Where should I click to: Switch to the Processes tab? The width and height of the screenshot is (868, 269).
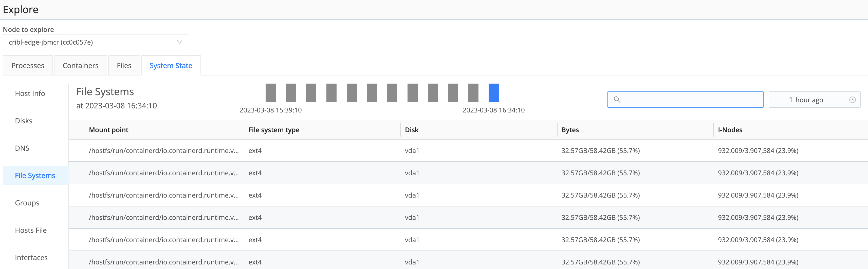point(28,65)
